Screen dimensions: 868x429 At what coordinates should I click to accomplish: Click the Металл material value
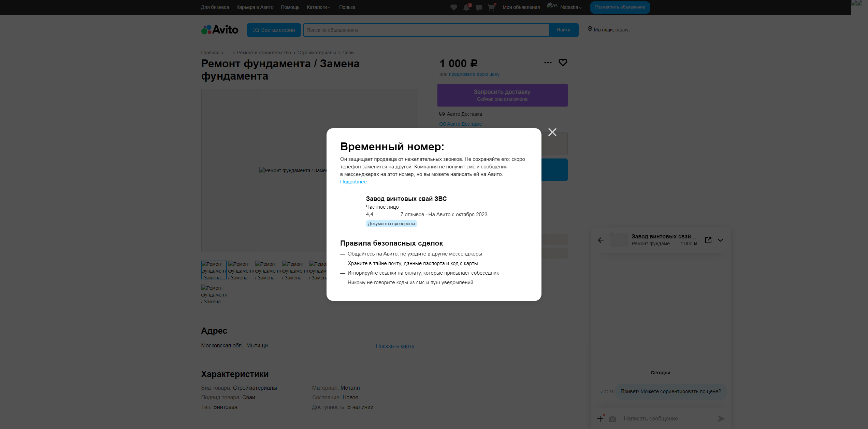(x=350, y=388)
